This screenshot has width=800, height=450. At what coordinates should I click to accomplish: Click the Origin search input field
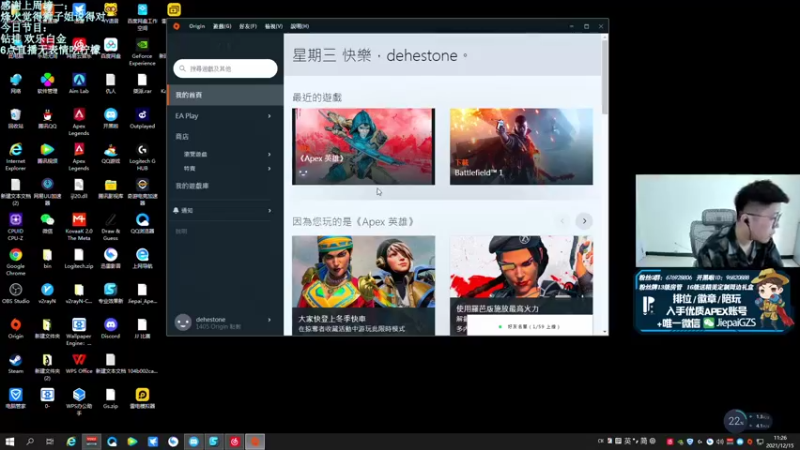tap(225, 68)
